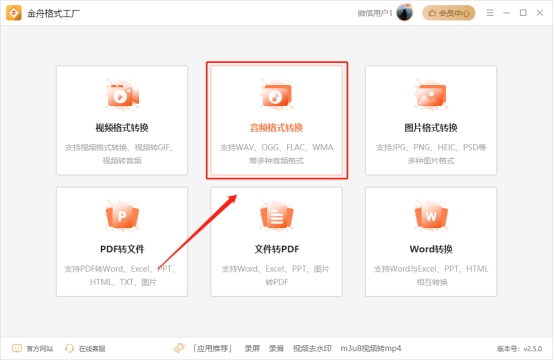Open the audio format conversion music icon

click(277, 95)
